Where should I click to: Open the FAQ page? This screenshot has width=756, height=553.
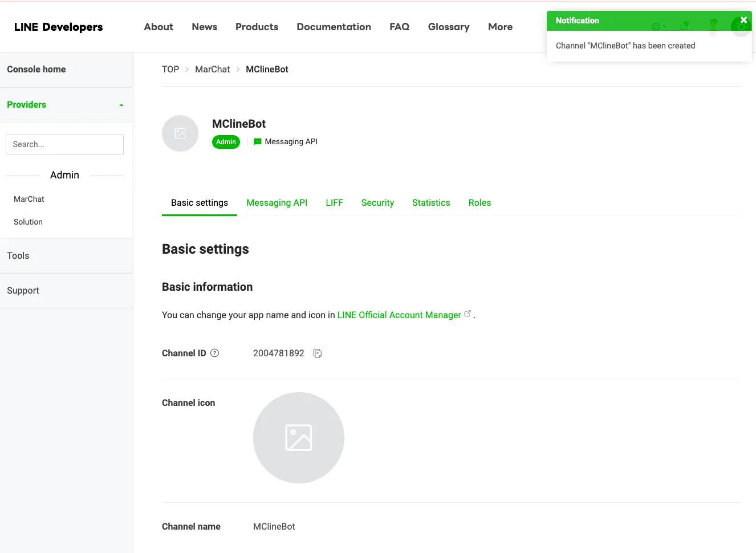[400, 27]
